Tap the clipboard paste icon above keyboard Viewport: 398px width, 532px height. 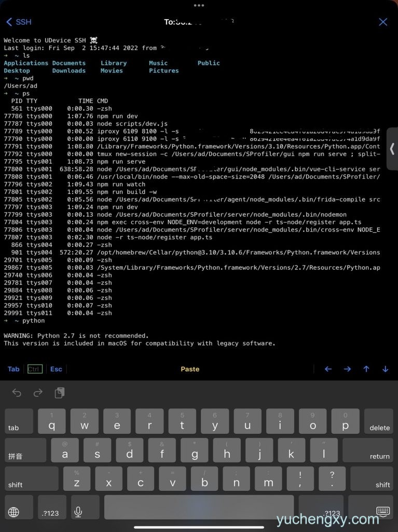(60, 393)
